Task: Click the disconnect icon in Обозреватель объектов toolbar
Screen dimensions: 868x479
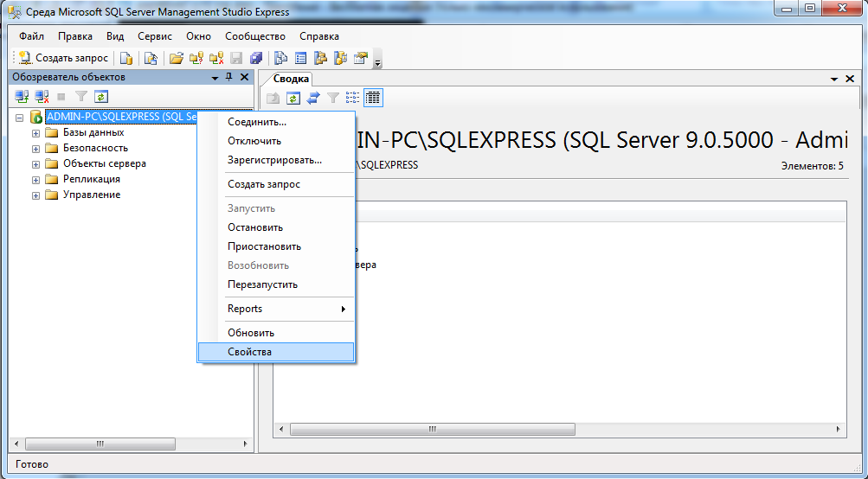Action: (x=42, y=97)
